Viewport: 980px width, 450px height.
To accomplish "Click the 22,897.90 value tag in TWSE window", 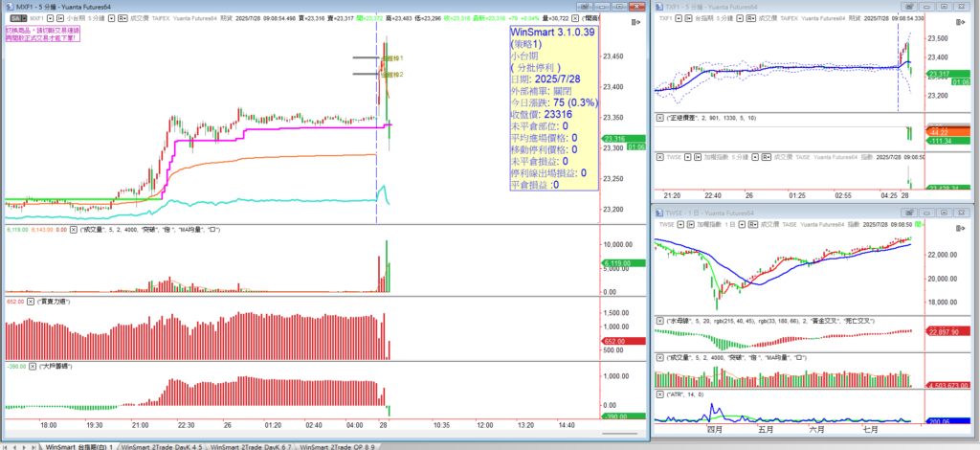I will point(949,331).
